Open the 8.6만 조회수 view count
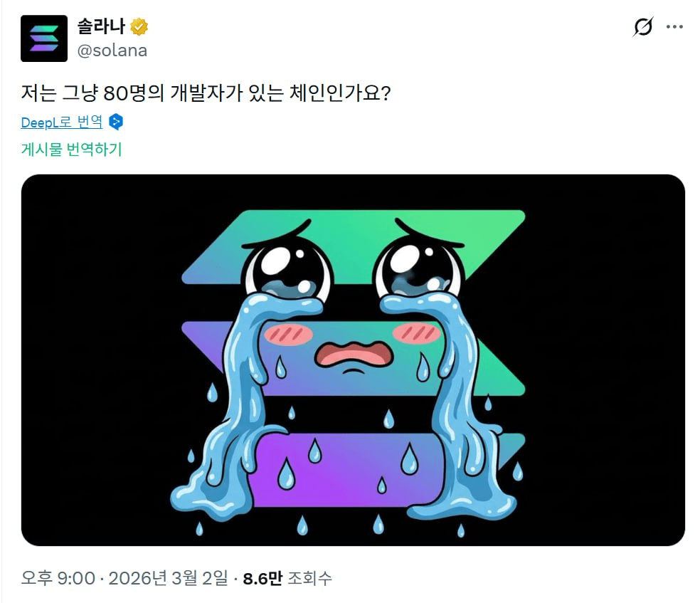Screen dimensions: 700x603 click(x=287, y=578)
